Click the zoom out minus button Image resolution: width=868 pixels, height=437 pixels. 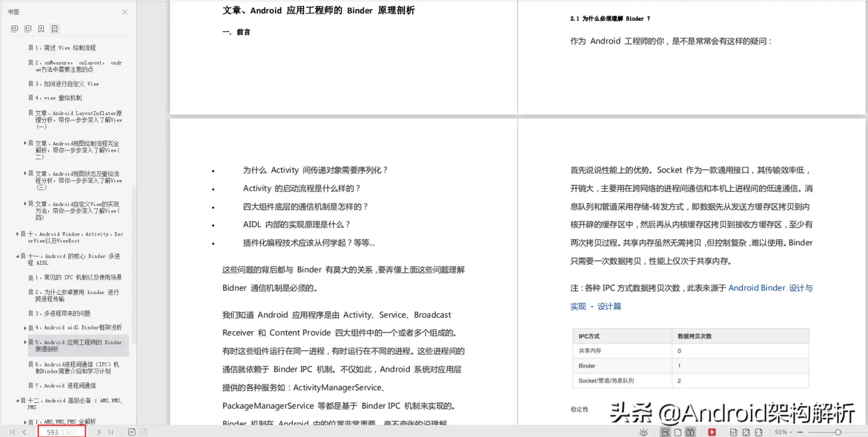[x=800, y=432]
